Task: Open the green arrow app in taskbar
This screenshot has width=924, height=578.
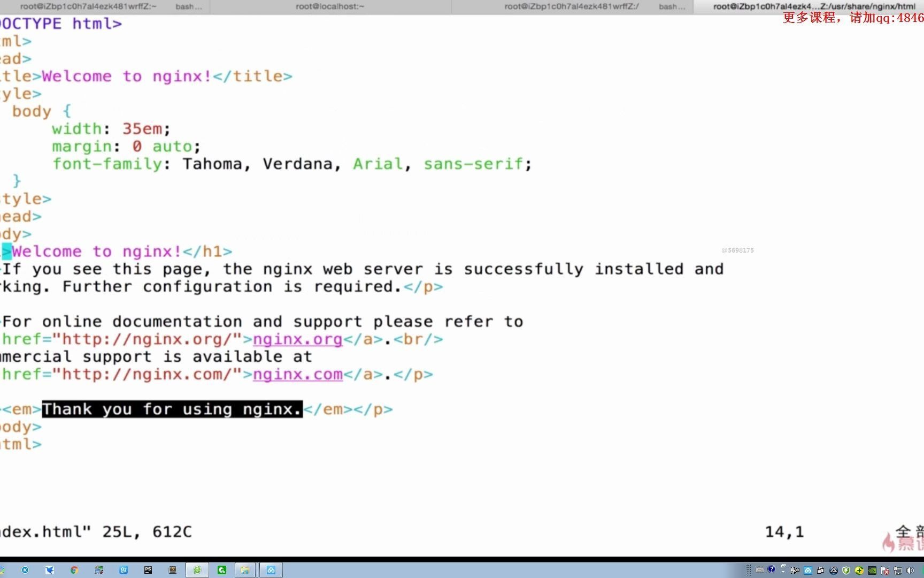Action: (x=222, y=570)
